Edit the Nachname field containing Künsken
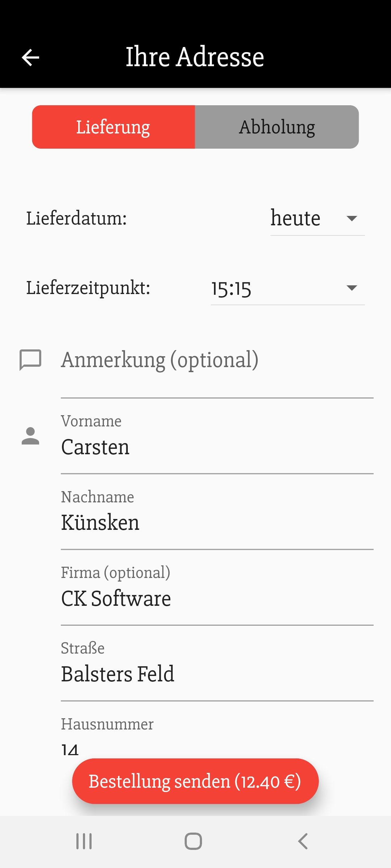This screenshot has height=868, width=391. point(216,523)
